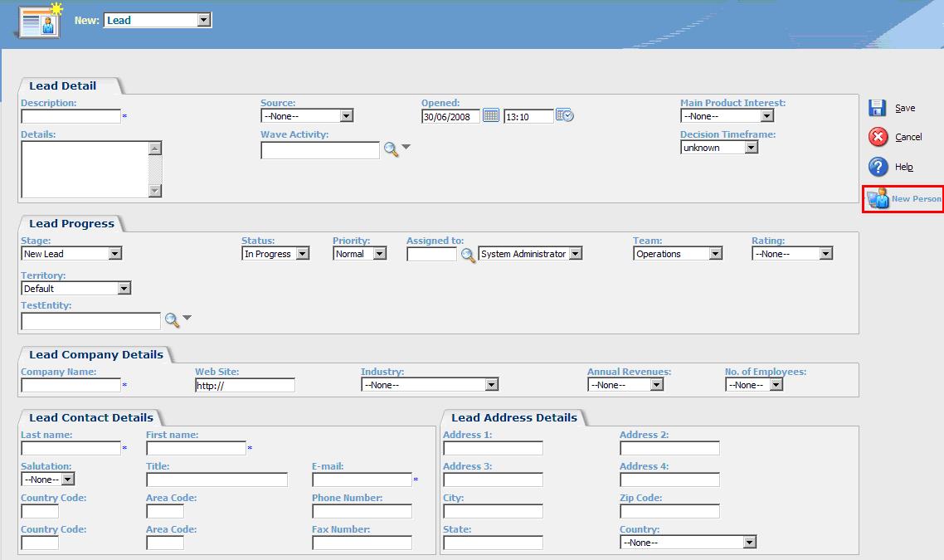944x560 pixels.
Task: Open the calendar picker beside Opened date
Action: click(490, 115)
